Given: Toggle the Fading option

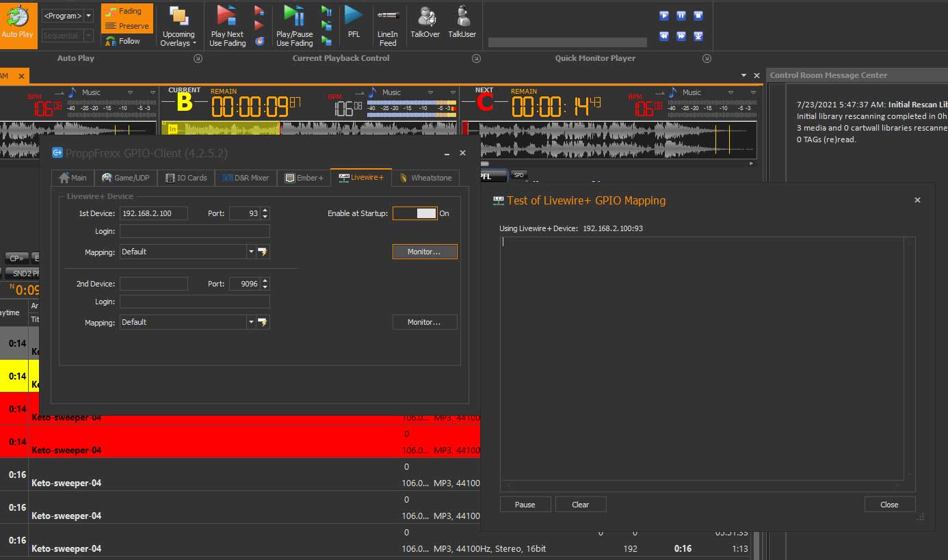Looking at the screenshot, I should (127, 11).
